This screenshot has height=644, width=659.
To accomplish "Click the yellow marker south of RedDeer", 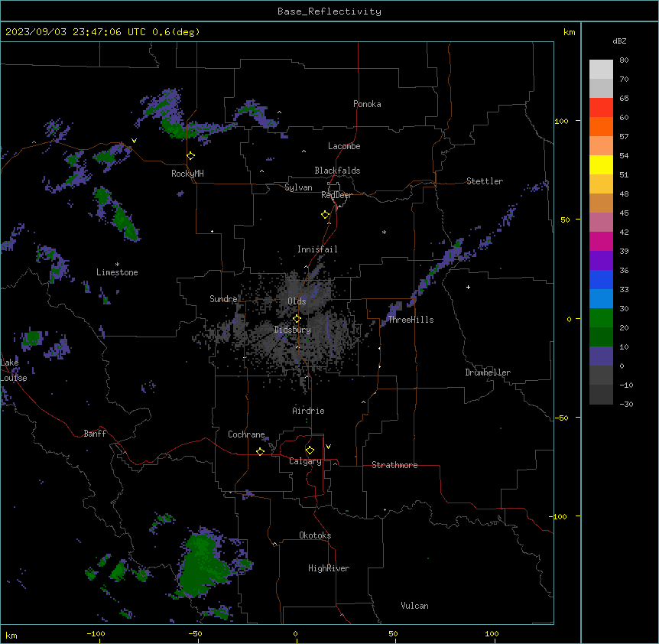I will pos(326,215).
